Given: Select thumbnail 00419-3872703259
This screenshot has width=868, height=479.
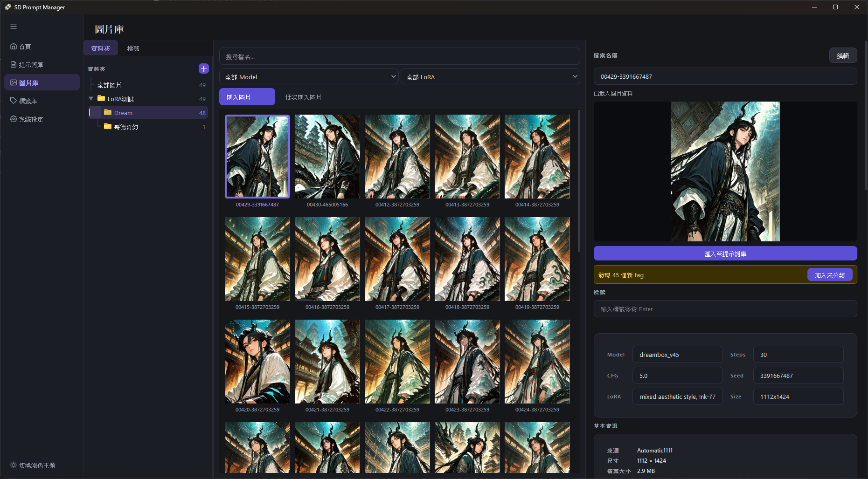Looking at the screenshot, I should 537,259.
